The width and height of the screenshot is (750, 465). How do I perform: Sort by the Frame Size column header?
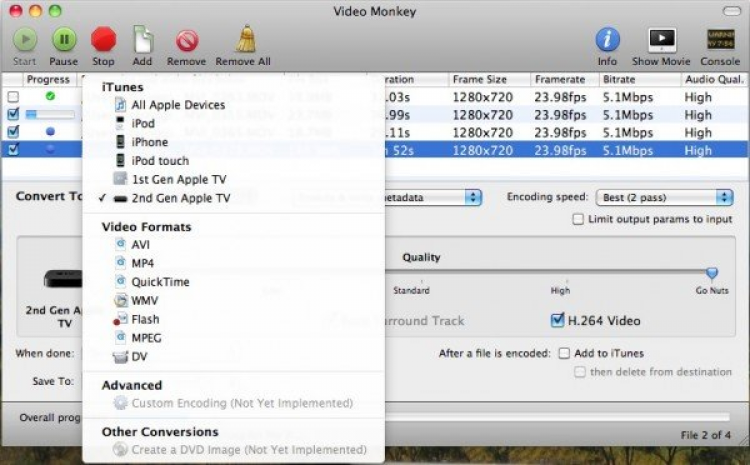tap(489, 79)
